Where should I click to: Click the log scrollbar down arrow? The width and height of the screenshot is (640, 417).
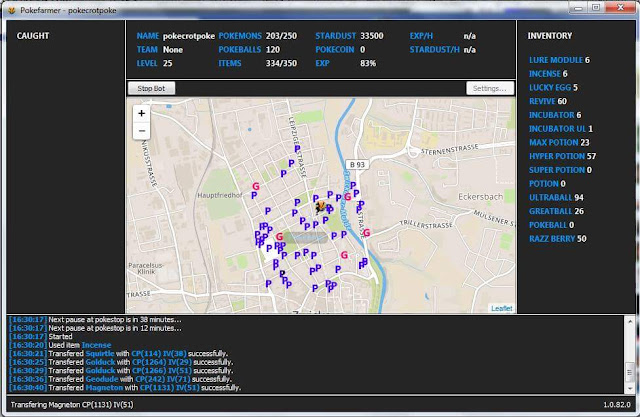click(x=629, y=388)
